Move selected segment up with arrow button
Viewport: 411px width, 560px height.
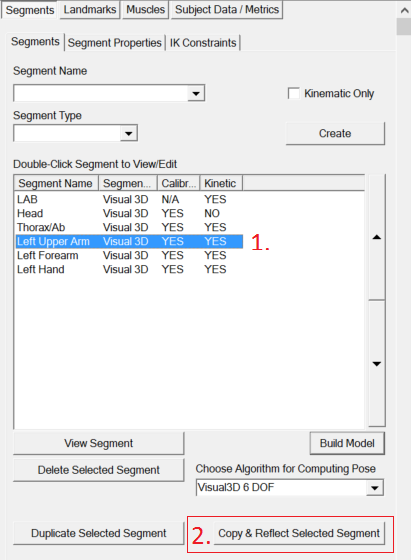coord(377,237)
